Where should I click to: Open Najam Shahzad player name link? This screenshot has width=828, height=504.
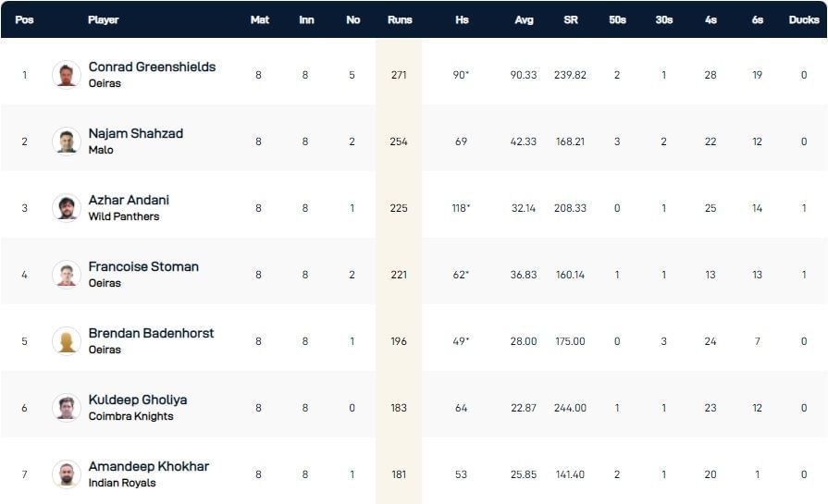point(136,133)
